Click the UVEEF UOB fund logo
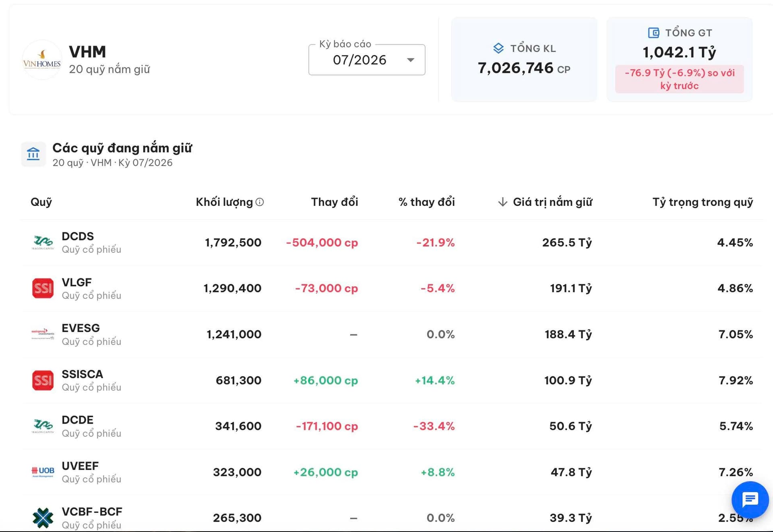 point(43,472)
